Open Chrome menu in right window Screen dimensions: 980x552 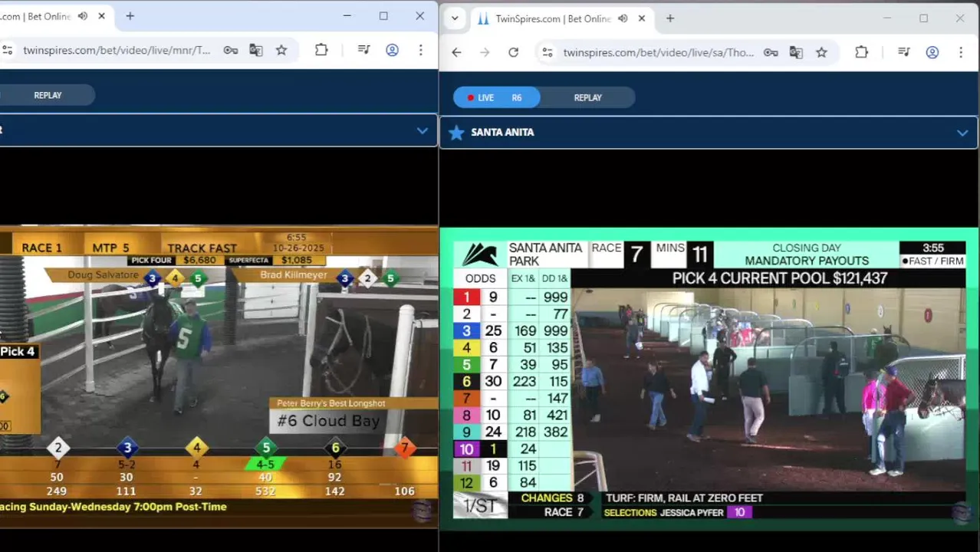[960, 53]
